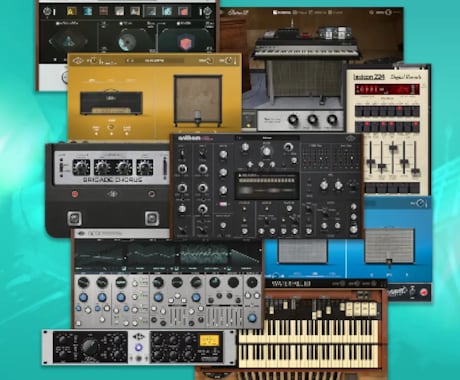Click the first Brigade Chorus knob
The width and height of the screenshot is (460, 380).
(81, 167)
